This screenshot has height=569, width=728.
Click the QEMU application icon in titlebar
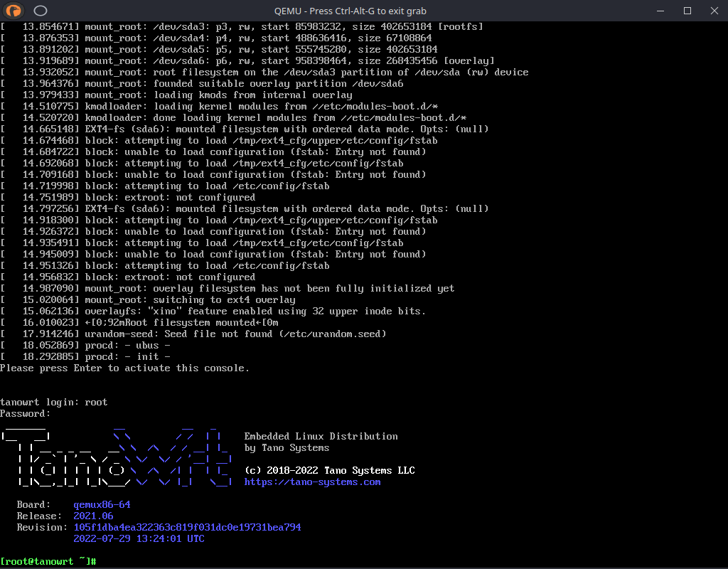tap(14, 11)
